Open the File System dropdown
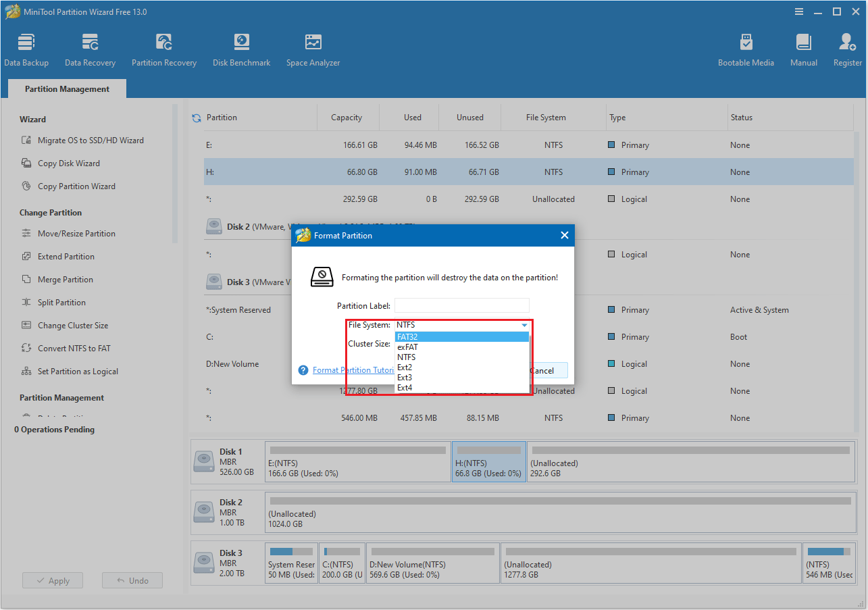Screen dimensions: 868x610 point(524,325)
